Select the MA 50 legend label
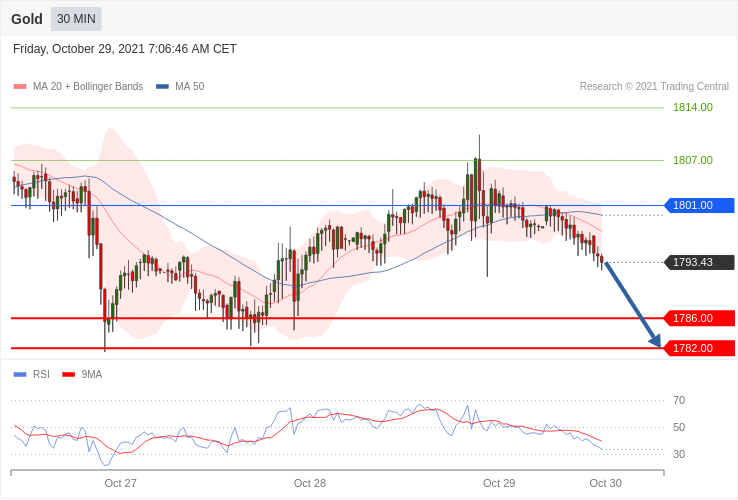 point(190,87)
